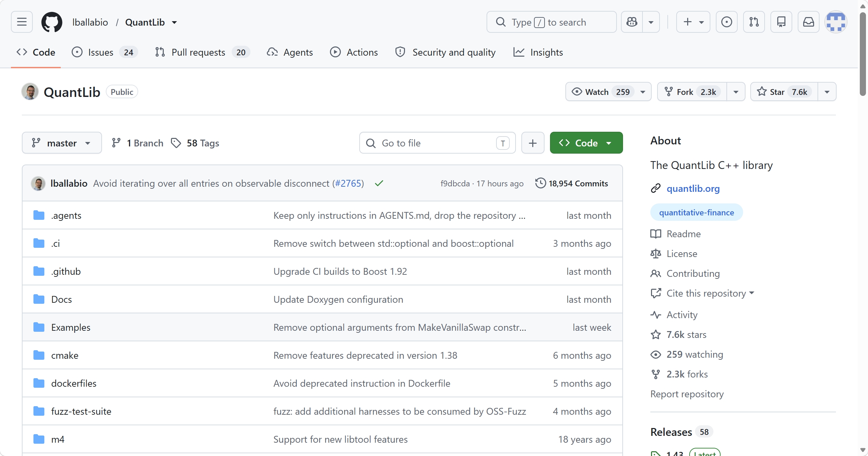The width and height of the screenshot is (868, 456).
Task: Open the .github folder
Action: click(66, 271)
